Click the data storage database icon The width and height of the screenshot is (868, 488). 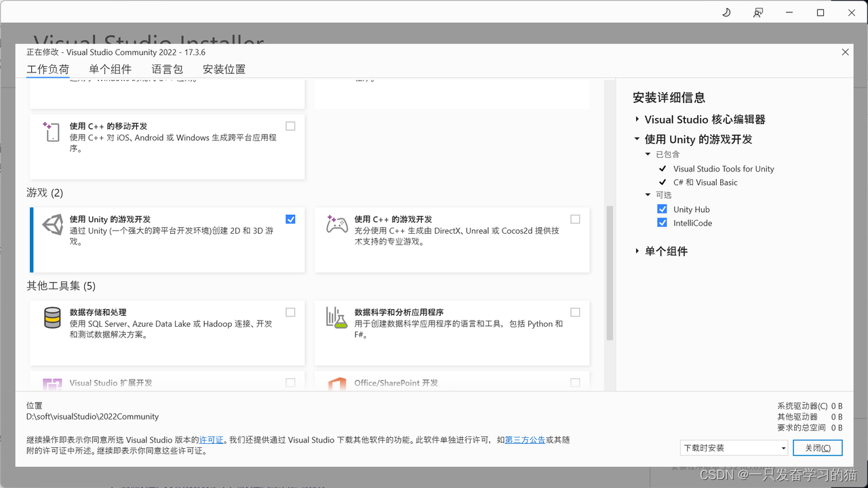pos(52,318)
